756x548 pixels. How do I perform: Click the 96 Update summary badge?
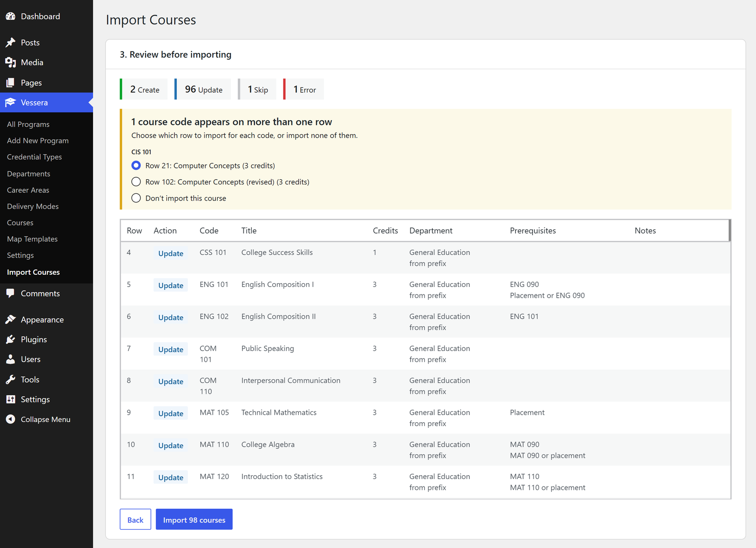(203, 89)
